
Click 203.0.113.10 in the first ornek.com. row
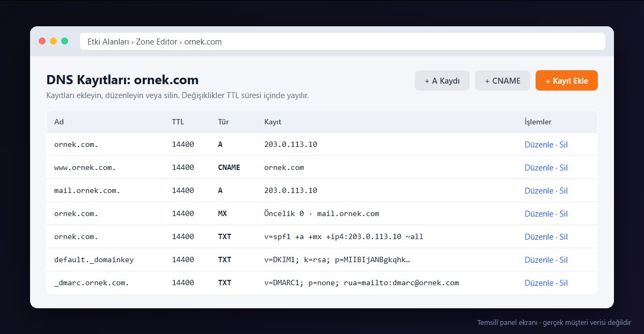pyautogui.click(x=291, y=145)
